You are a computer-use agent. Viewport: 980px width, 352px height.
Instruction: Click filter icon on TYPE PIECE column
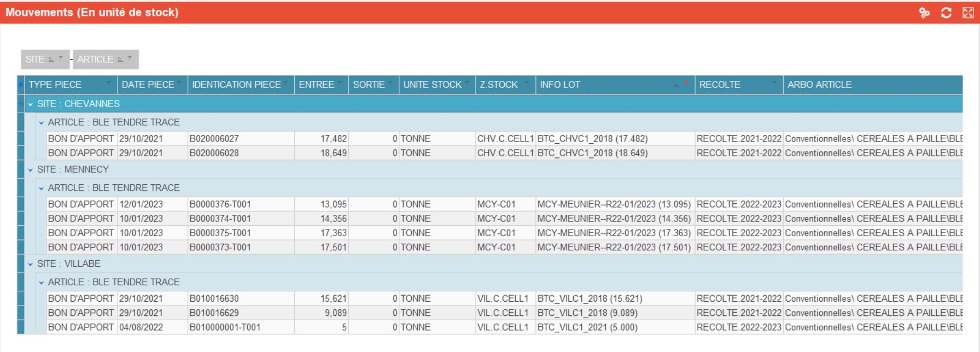(108, 83)
